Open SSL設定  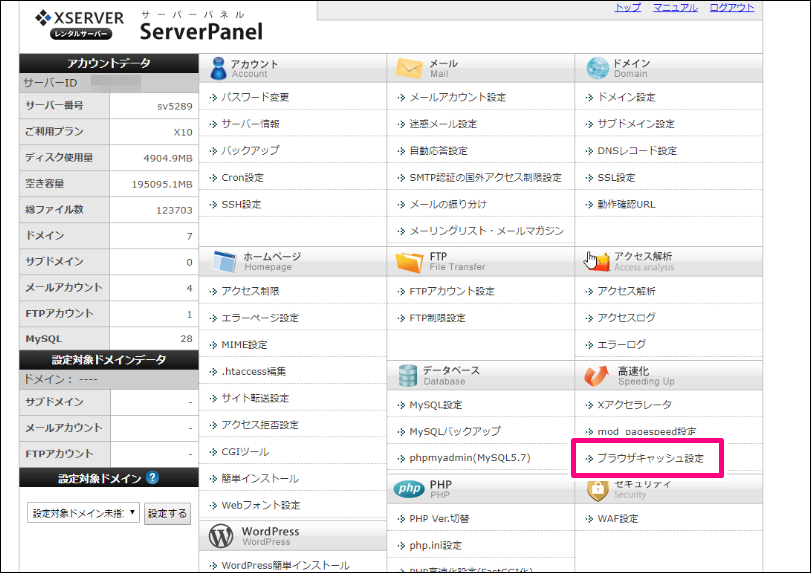tap(617, 177)
